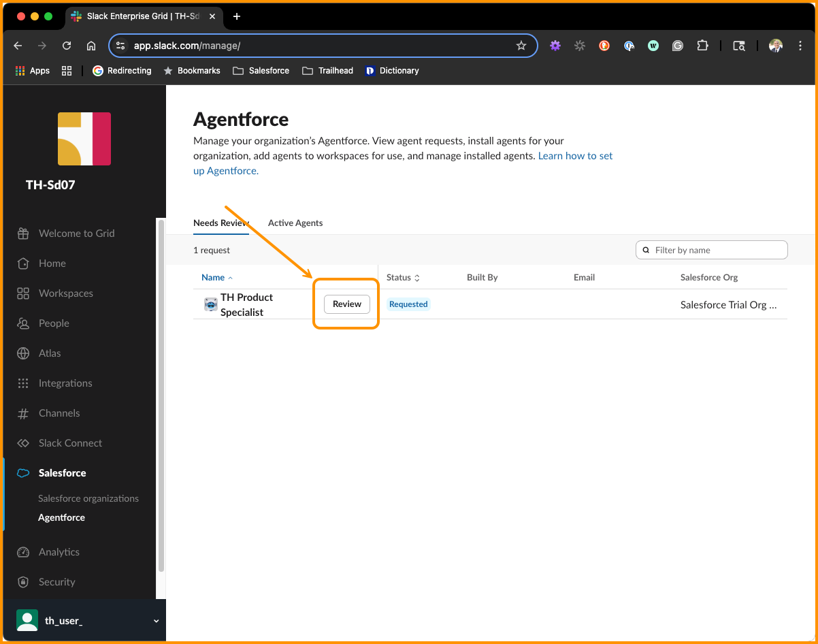Open the Dictionary bookmark
Screen dimensions: 818x644
[392, 70]
